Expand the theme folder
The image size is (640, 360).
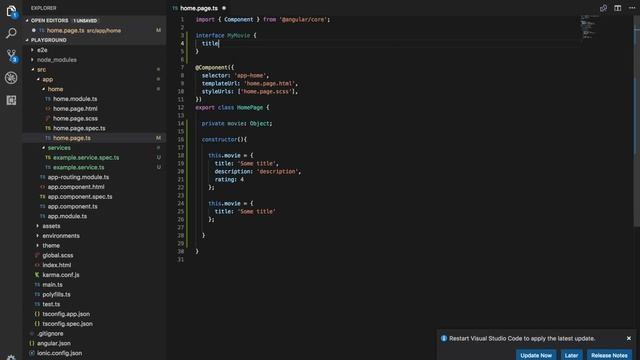click(51, 246)
